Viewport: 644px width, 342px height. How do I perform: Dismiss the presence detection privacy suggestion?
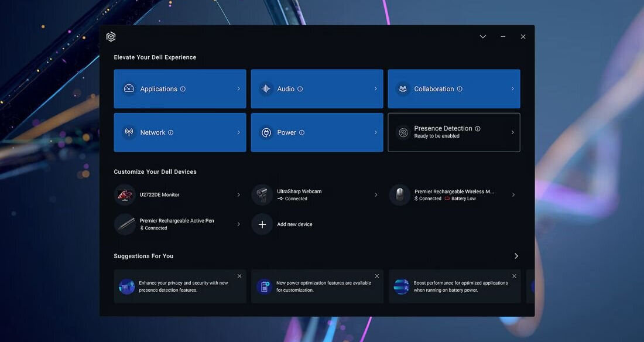[x=239, y=276]
